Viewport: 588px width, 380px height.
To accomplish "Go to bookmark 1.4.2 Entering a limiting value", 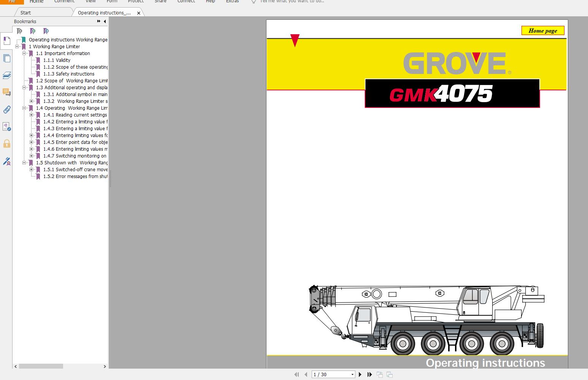I will tap(75, 122).
